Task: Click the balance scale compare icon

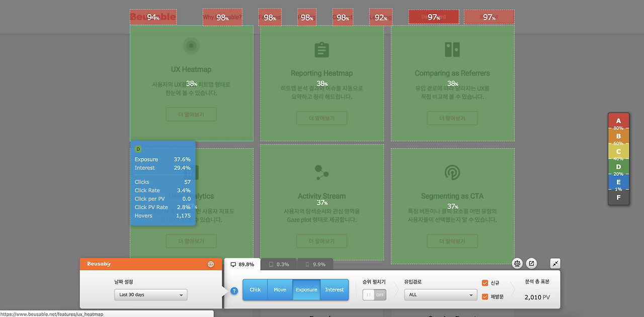Action: tap(517, 263)
